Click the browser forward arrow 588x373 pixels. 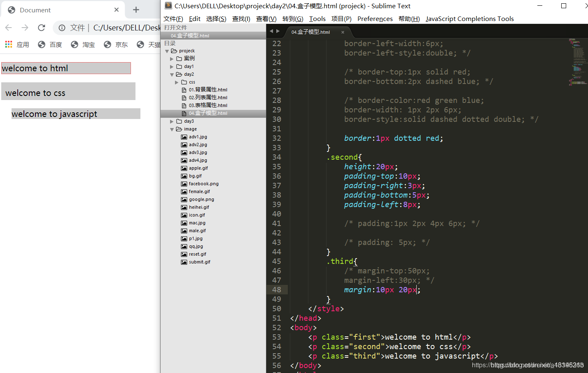25,28
